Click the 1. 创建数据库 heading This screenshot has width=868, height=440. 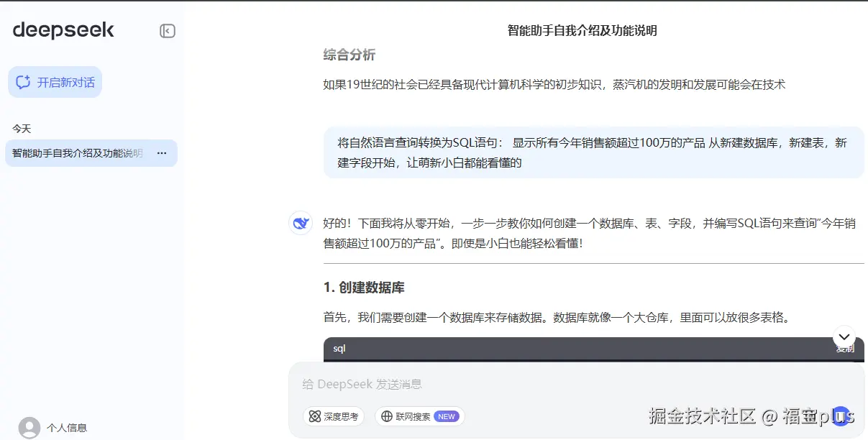tap(364, 288)
